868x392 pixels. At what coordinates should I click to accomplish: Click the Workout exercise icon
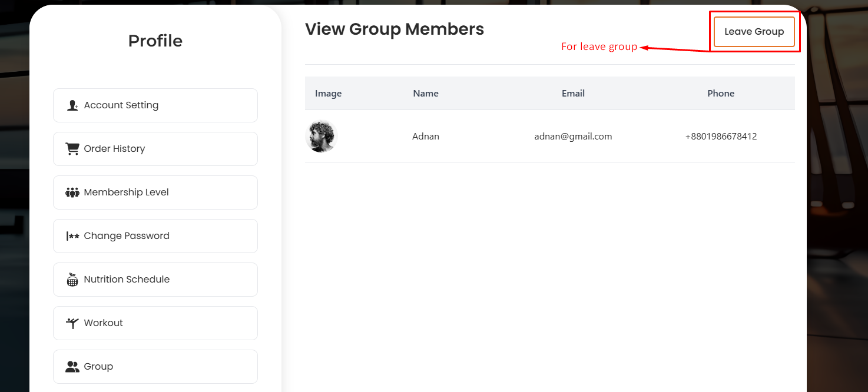coord(72,323)
